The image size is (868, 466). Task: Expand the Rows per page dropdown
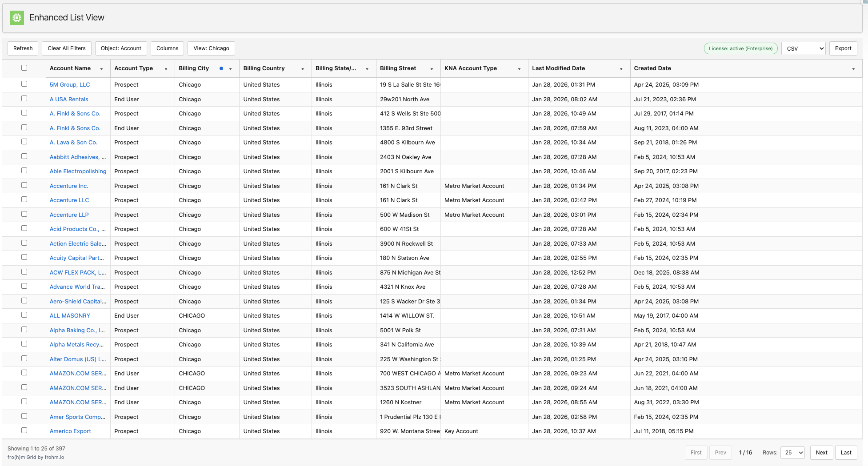click(x=792, y=453)
